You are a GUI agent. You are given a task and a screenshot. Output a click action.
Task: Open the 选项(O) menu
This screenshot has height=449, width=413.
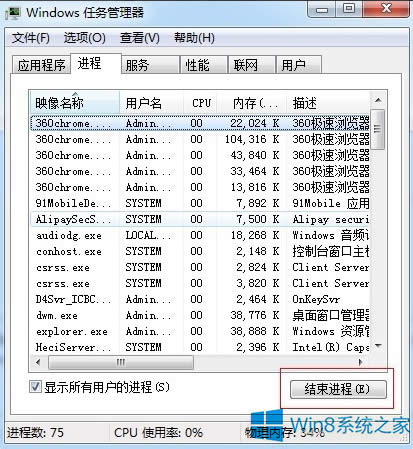tap(85, 38)
